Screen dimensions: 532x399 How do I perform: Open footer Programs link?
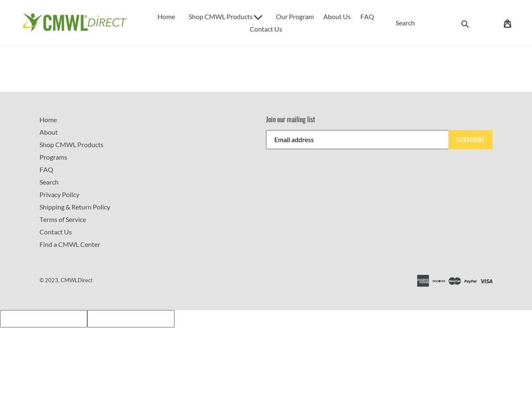[x=53, y=157]
